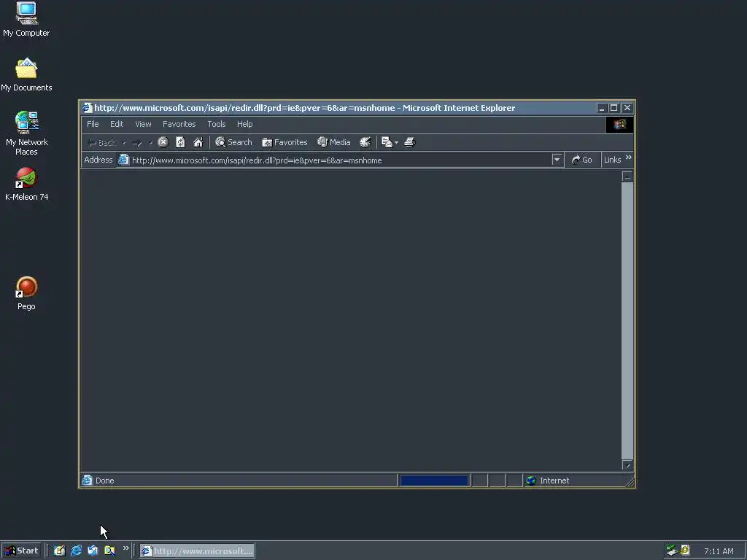Click the Internet zone status text
747x560 pixels.
pos(554,481)
